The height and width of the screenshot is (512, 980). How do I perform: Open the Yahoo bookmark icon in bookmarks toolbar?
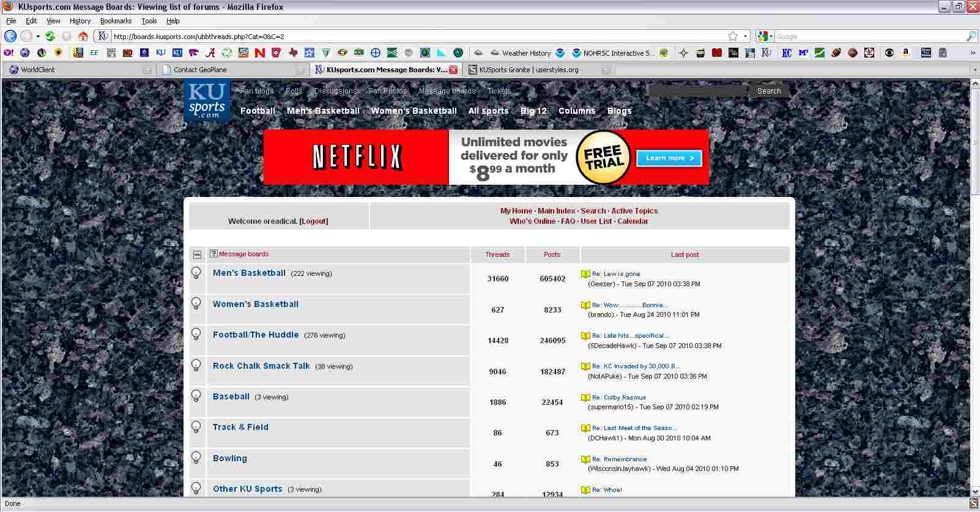(x=9, y=53)
